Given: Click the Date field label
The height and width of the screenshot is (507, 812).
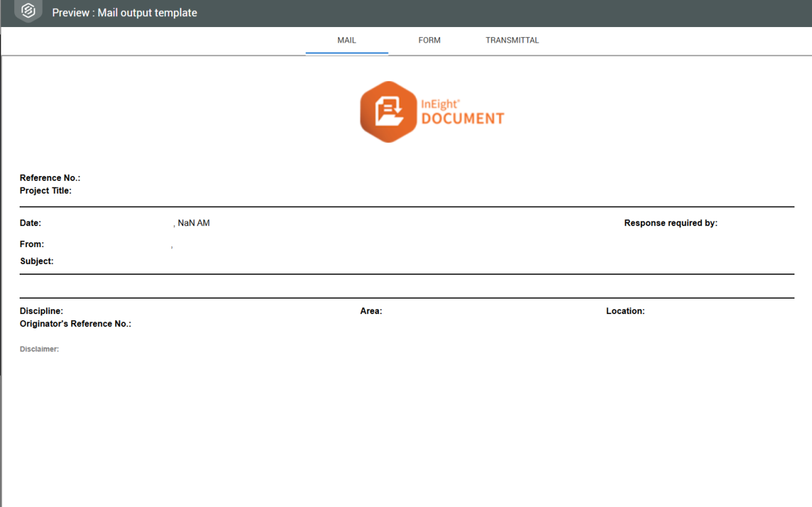Looking at the screenshot, I should coord(30,223).
